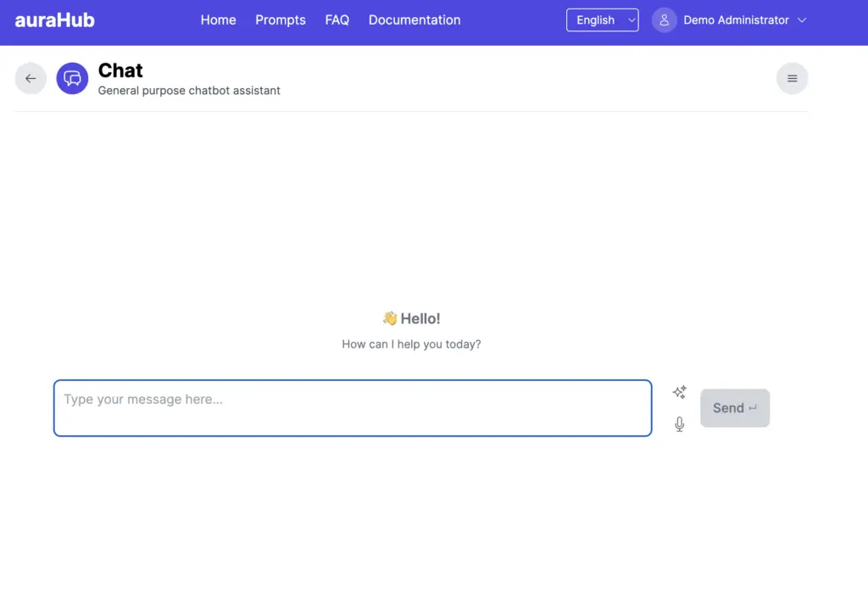Screen dimensions: 868x609
Task: Go to the Home menu item
Action: tap(218, 20)
